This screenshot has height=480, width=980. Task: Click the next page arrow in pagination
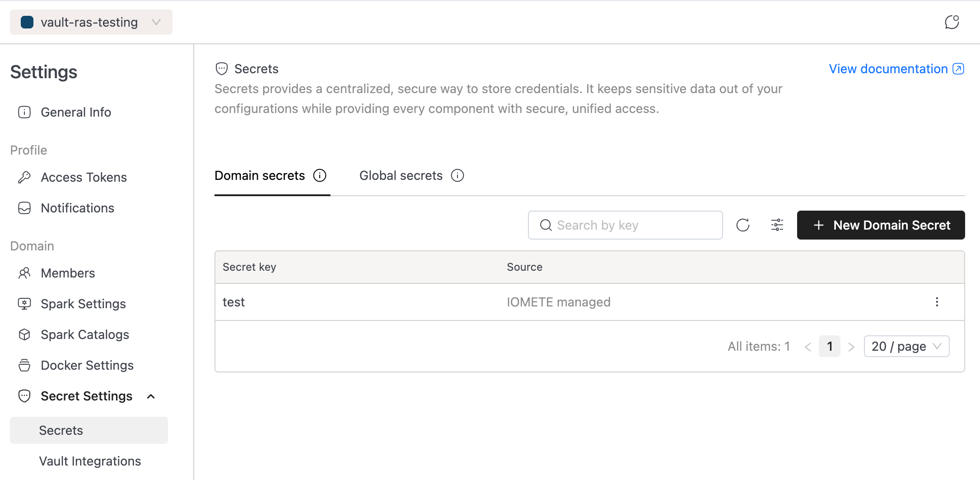point(852,346)
